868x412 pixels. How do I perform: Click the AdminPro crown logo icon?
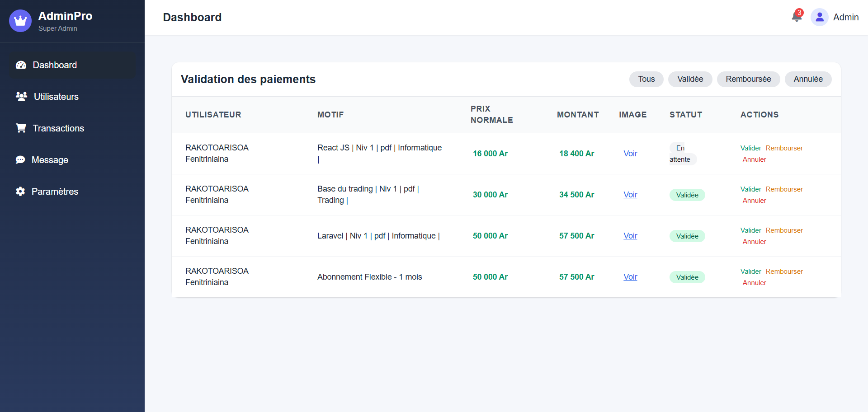click(x=20, y=21)
